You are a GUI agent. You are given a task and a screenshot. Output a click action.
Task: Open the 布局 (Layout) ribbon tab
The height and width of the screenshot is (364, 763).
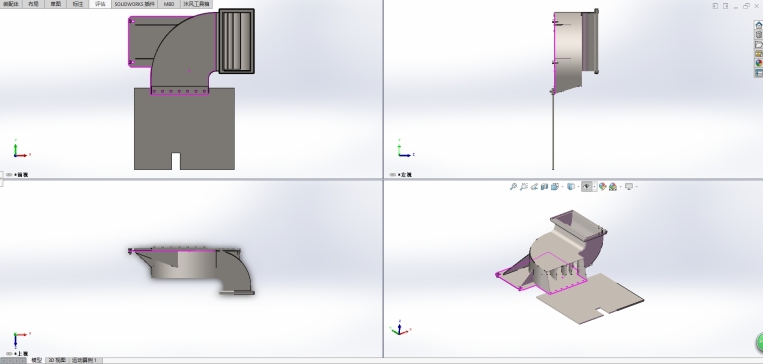pos(34,4)
